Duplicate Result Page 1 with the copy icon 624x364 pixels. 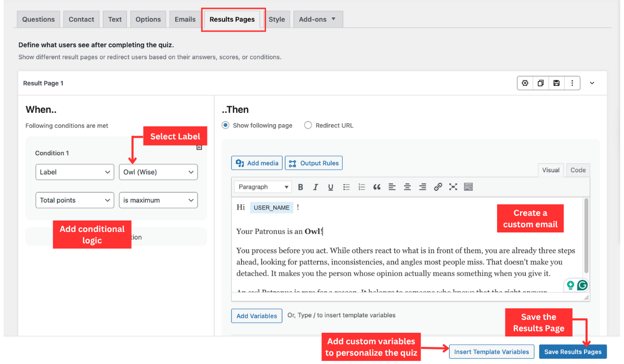(541, 83)
